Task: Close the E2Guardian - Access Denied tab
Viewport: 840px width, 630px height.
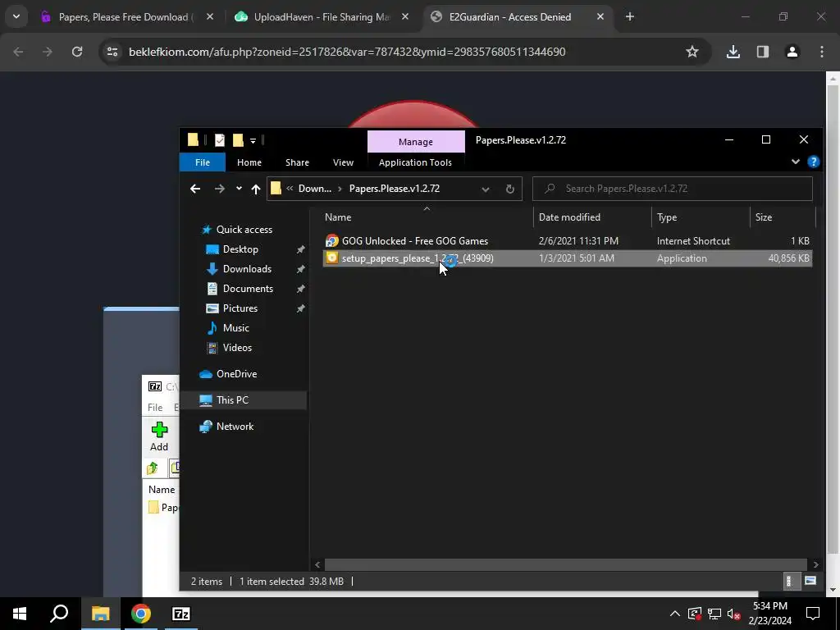Action: [600, 17]
